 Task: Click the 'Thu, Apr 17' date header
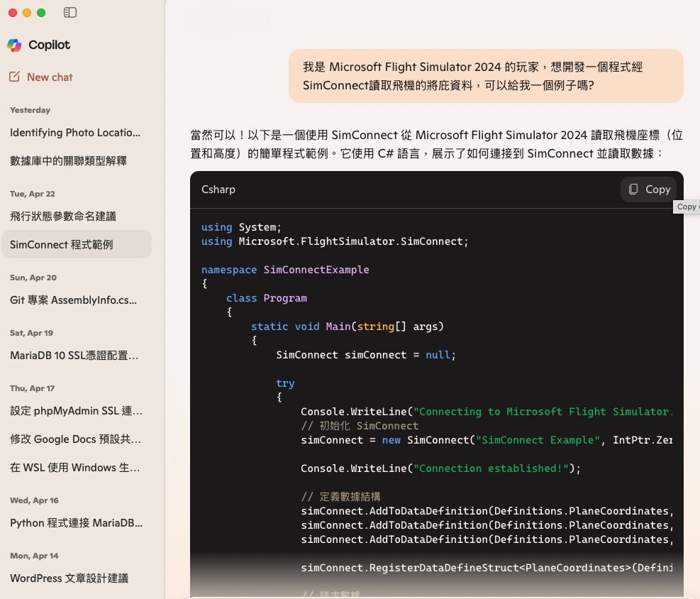point(32,388)
